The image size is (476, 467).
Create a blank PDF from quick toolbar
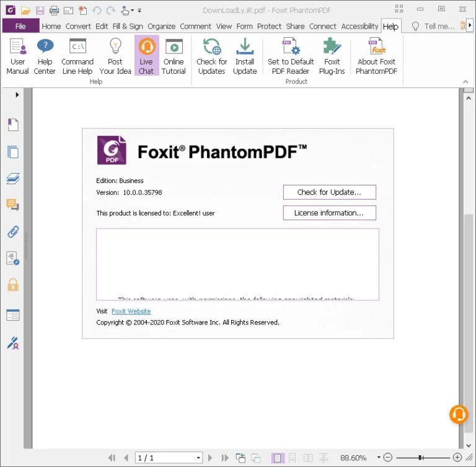click(x=82, y=11)
